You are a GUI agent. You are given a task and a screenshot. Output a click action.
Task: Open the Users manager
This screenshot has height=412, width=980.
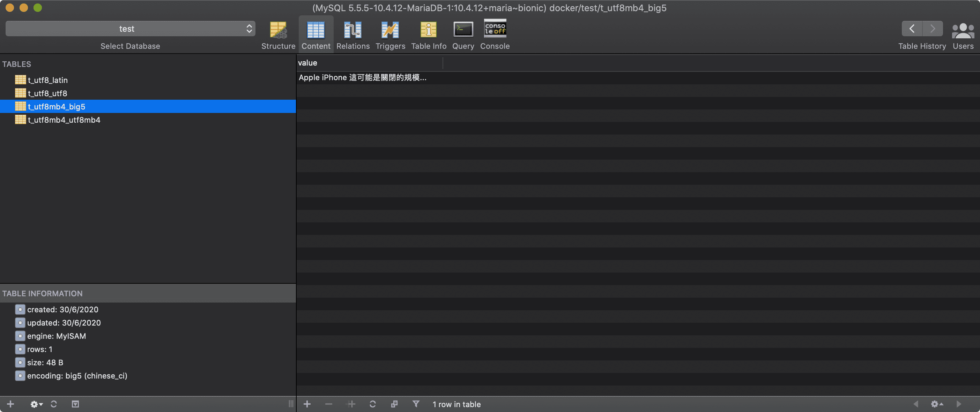click(963, 34)
